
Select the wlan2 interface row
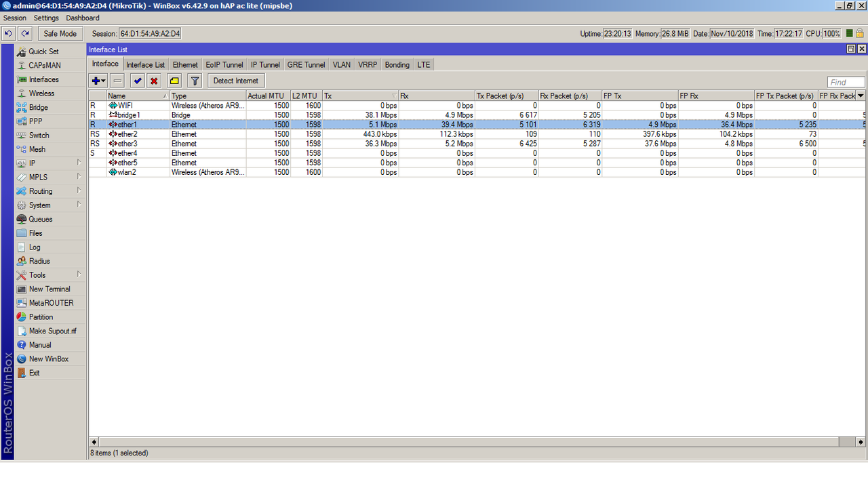coord(477,172)
